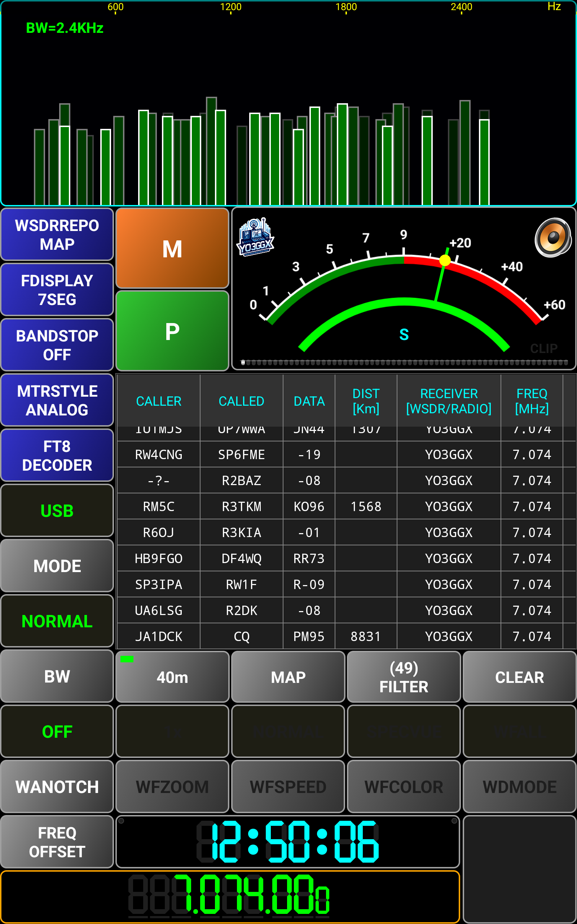Switch meter style via MTRSTYLE ANALOG
This screenshot has height=924, width=577.
57,400
